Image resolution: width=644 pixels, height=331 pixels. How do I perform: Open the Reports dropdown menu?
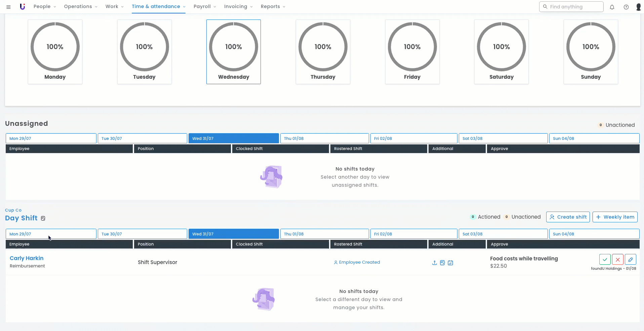coord(273,7)
